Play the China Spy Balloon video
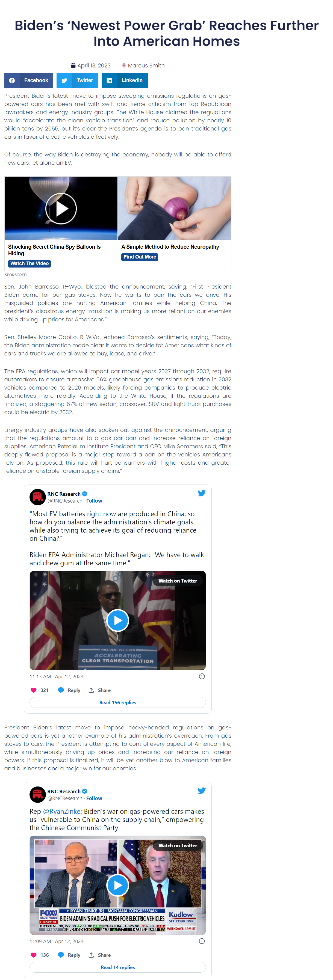Image resolution: width=333 pixels, height=980 pixels. pyautogui.click(x=61, y=209)
